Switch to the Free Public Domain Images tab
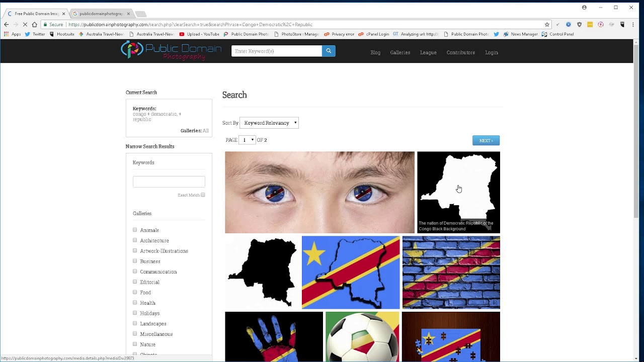Image resolution: width=644 pixels, height=362 pixels. coord(35,14)
